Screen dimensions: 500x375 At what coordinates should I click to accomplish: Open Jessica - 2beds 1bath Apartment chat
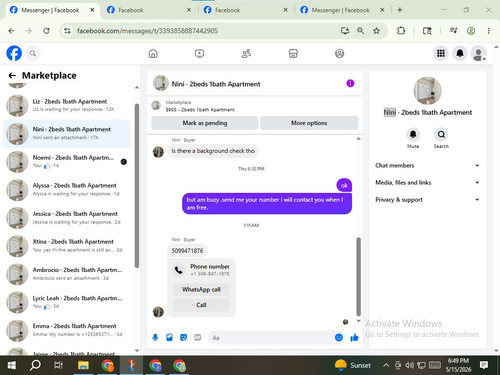[67, 218]
